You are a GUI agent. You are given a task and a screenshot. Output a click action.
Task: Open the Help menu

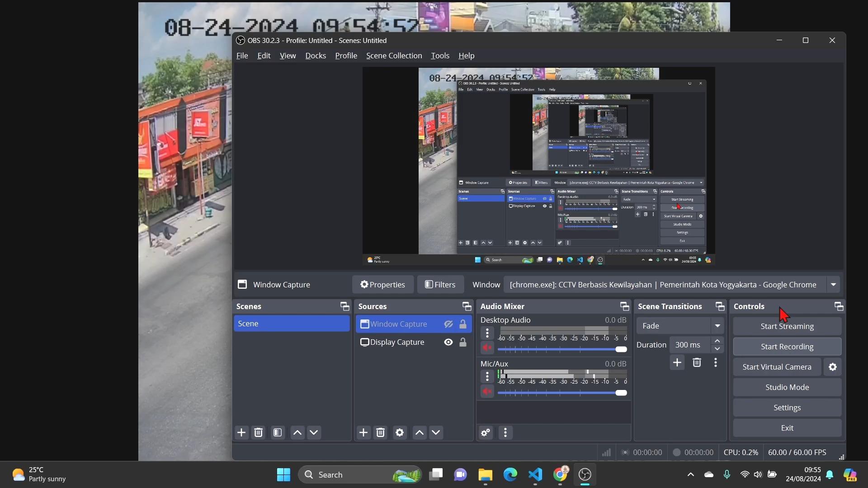click(467, 56)
